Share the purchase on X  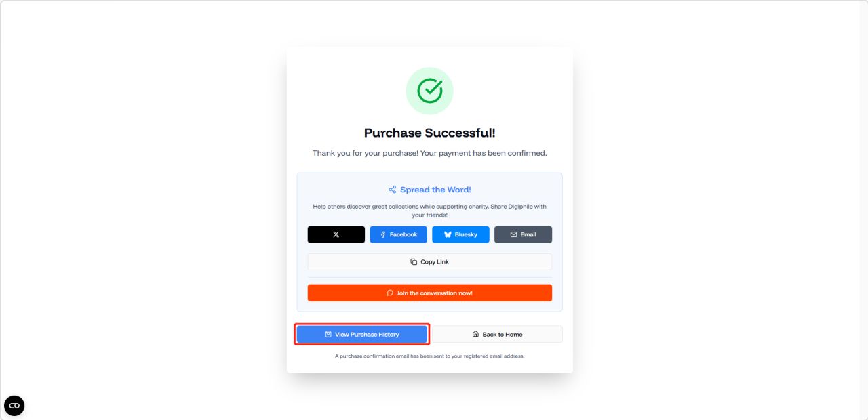[x=336, y=234]
